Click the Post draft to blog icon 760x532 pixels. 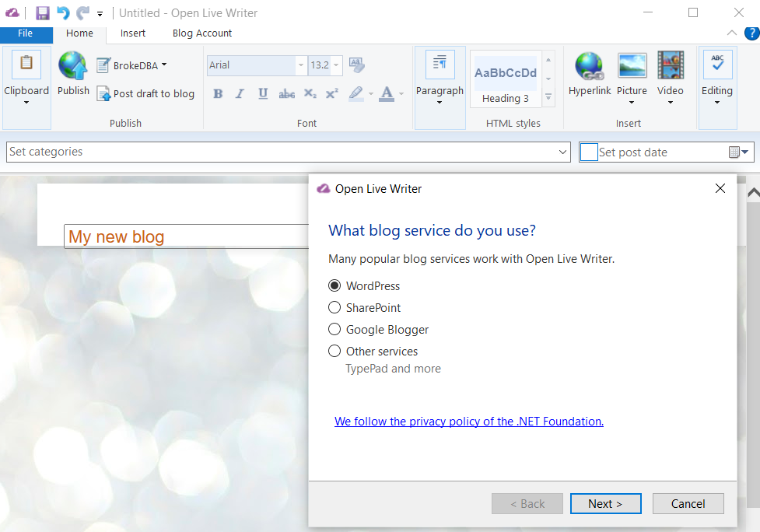[x=103, y=93]
